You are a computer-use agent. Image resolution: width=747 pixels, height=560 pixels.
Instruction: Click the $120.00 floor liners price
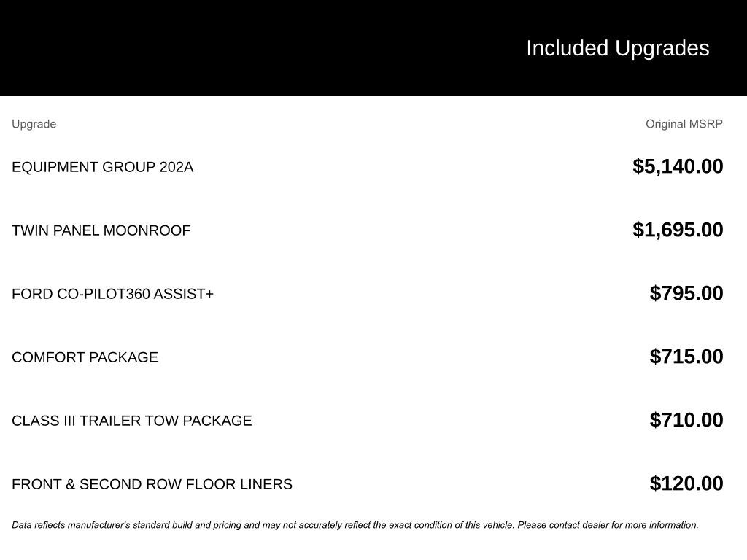coord(686,483)
